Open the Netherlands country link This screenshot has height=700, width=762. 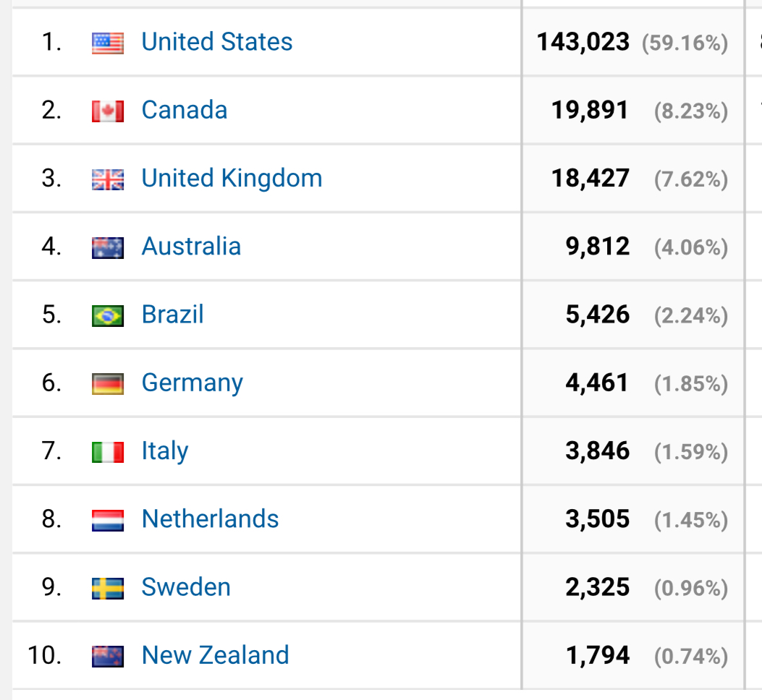click(210, 518)
